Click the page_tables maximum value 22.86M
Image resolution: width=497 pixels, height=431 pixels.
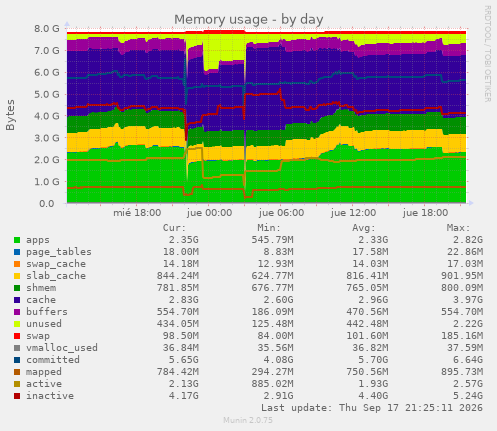[465, 252]
